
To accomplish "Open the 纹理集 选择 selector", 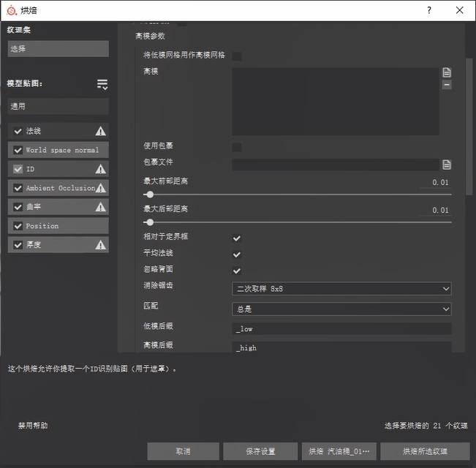I will pyautogui.click(x=58, y=49).
